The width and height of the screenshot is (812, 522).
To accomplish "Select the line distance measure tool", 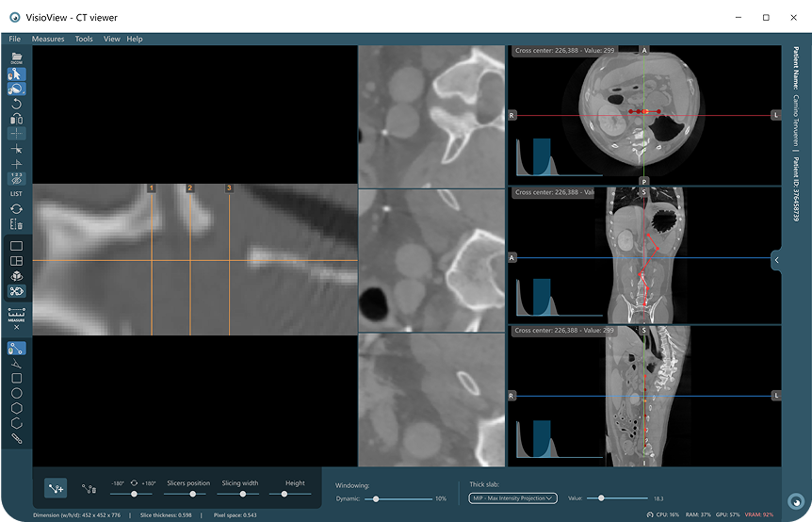I will [17, 348].
